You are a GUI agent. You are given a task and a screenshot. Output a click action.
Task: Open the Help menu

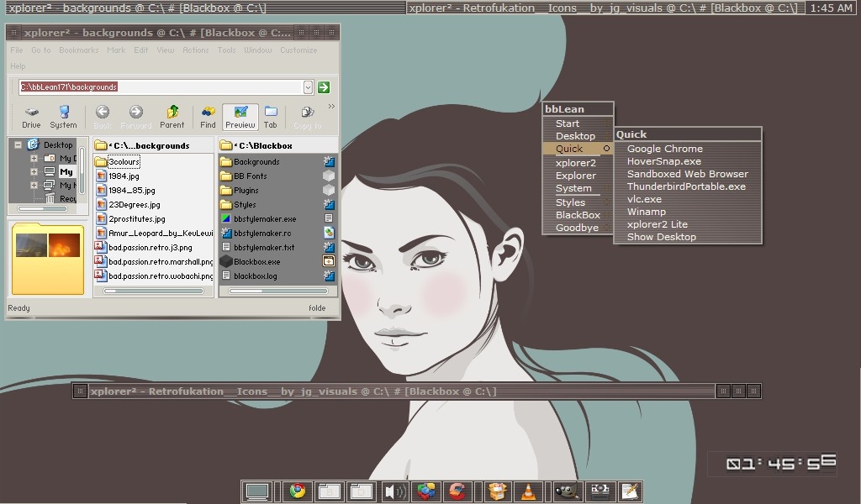tap(18, 66)
